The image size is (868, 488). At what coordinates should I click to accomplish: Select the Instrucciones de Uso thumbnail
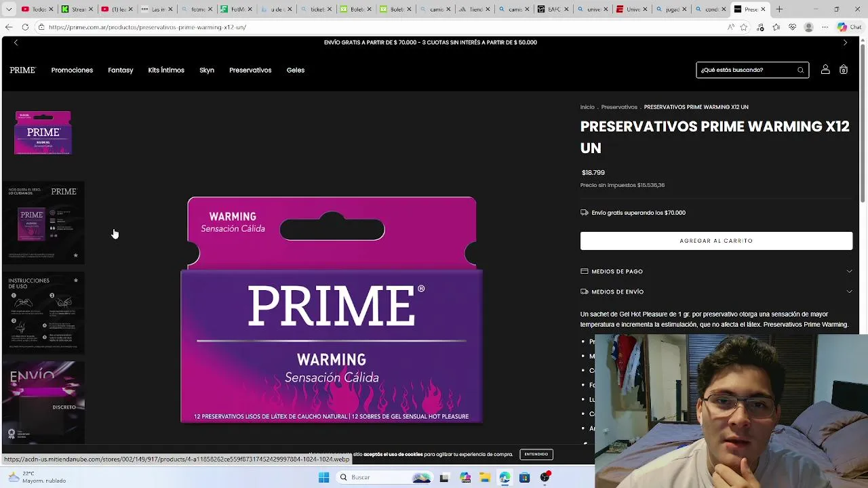pyautogui.click(x=43, y=312)
